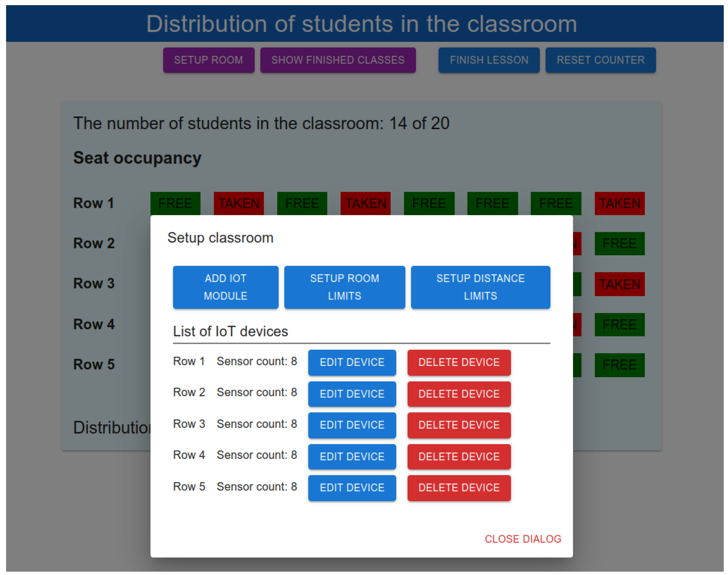Edit the Row 4 device
This screenshot has height=575, width=728.
(x=352, y=456)
